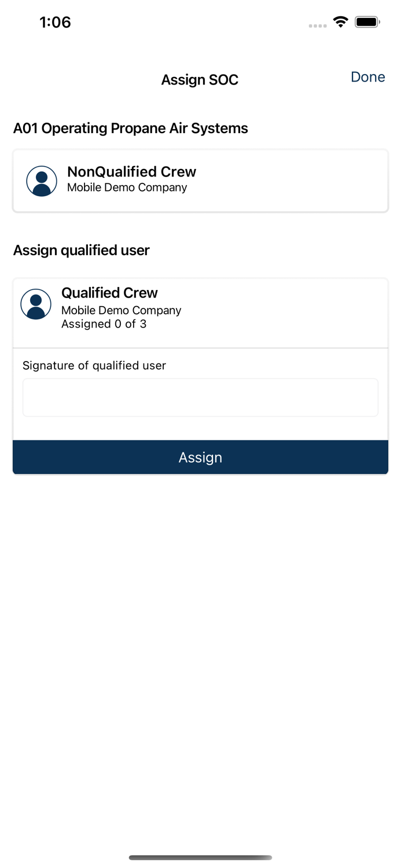Tap Mobile Demo Company under NonQualified Crew

[x=127, y=187]
